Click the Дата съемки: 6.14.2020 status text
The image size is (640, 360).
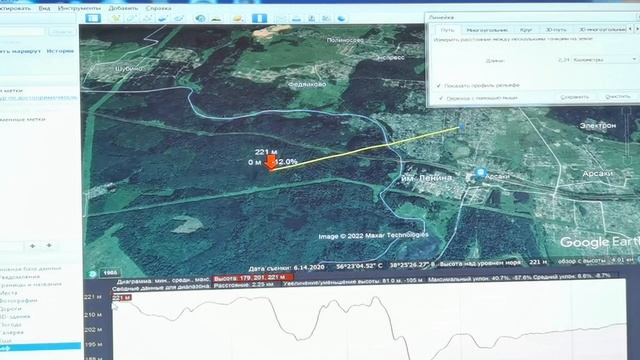[287, 267]
